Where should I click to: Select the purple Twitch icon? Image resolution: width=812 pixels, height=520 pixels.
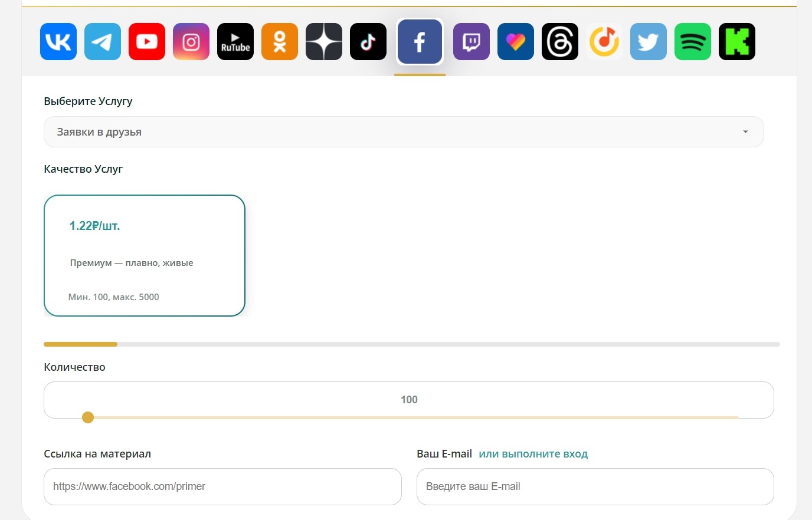472,42
